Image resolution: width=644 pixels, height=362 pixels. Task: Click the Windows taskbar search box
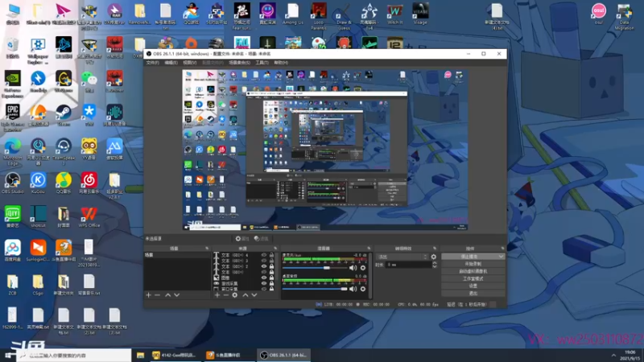74,356
